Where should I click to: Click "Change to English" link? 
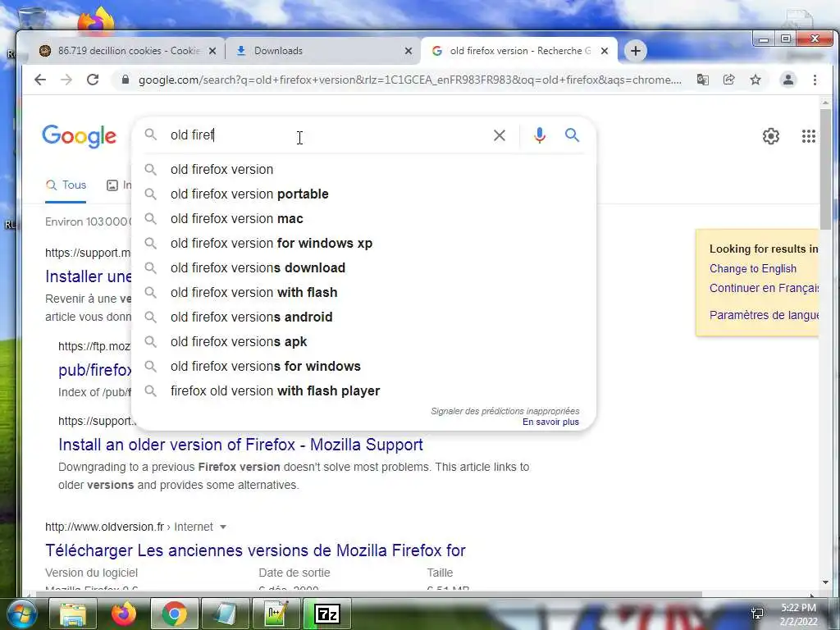pos(753,269)
